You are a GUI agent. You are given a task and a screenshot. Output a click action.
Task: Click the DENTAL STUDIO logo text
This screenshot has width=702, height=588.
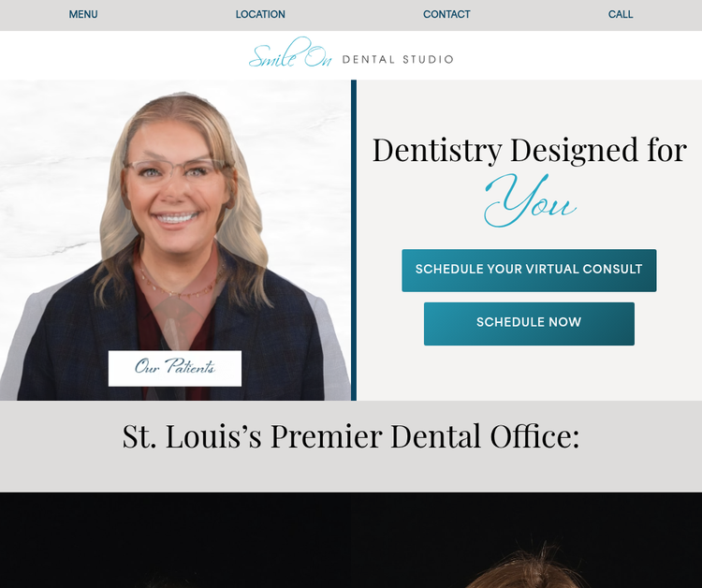[x=398, y=60]
